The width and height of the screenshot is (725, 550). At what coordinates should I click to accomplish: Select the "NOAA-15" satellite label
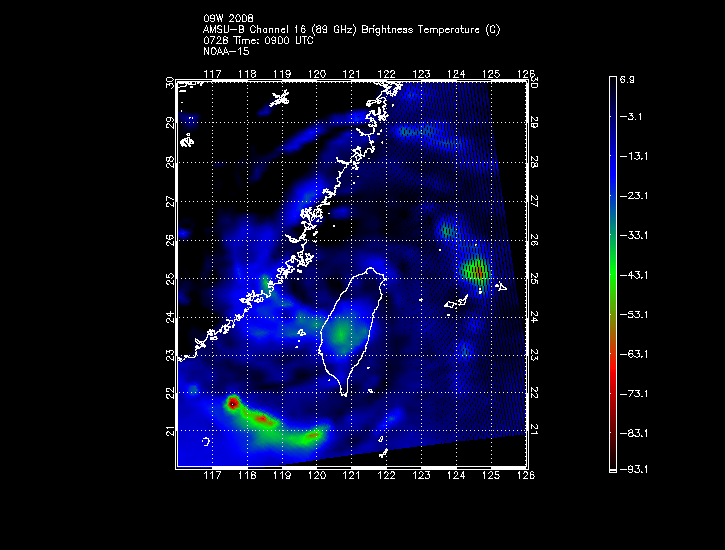click(x=226, y=52)
